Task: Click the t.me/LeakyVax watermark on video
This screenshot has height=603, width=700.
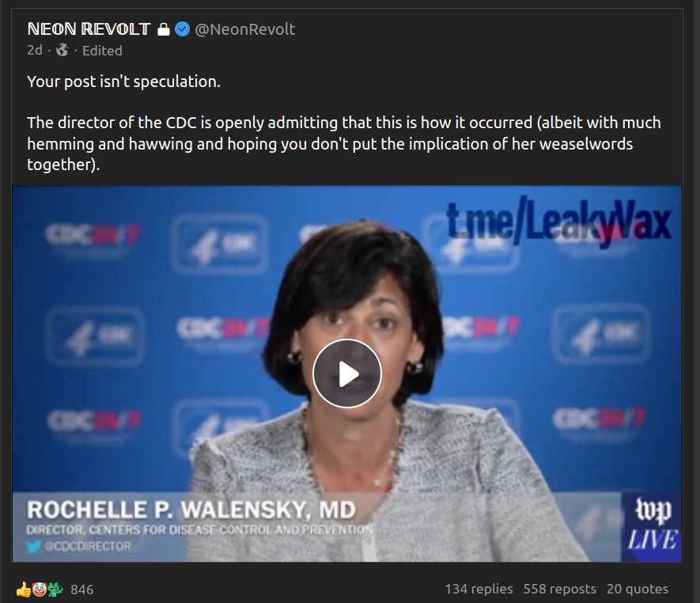Action: (x=559, y=222)
